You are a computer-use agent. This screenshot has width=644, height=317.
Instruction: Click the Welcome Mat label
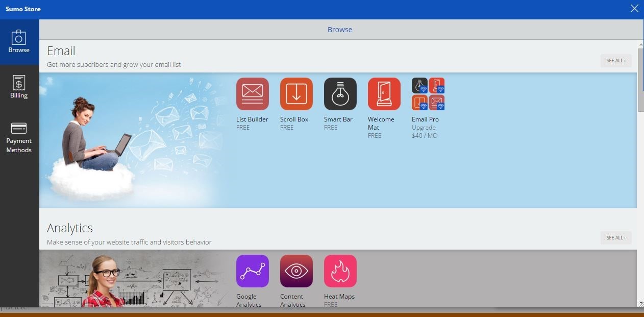pos(381,124)
